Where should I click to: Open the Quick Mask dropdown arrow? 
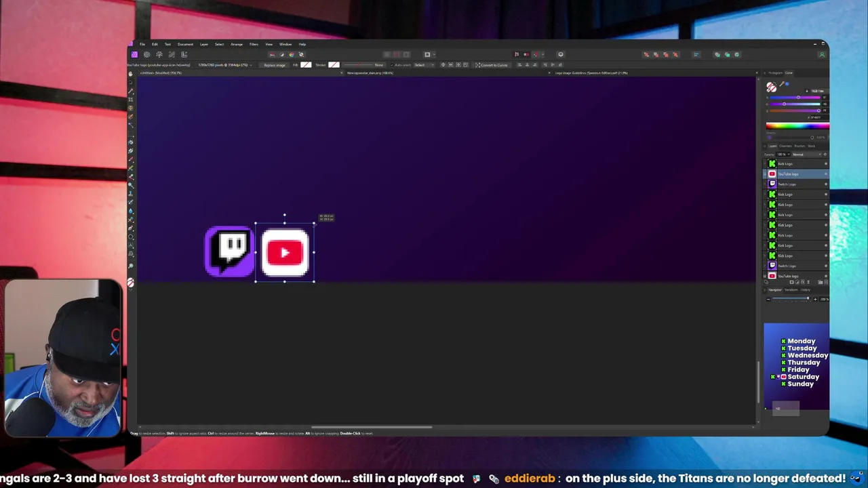(433, 54)
